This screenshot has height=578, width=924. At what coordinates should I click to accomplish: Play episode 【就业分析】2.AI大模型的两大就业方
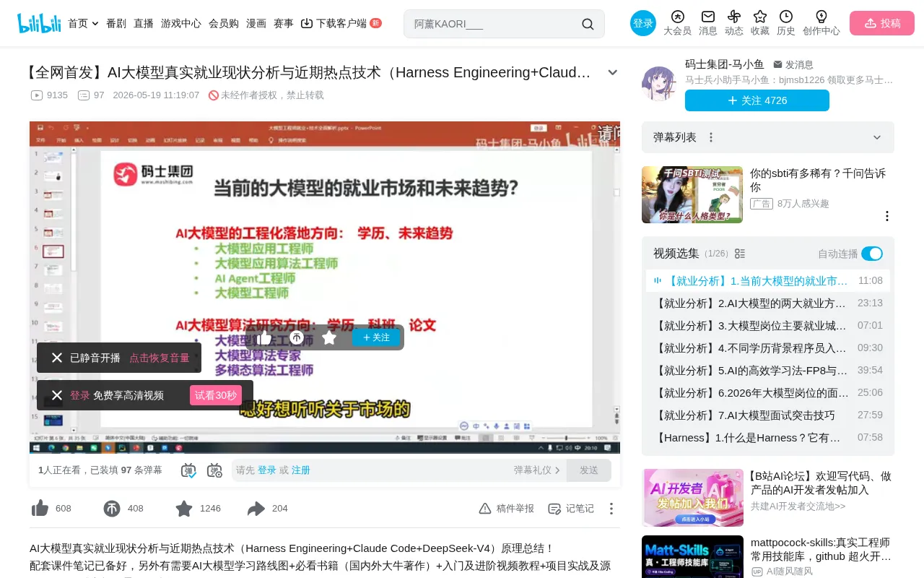point(768,303)
